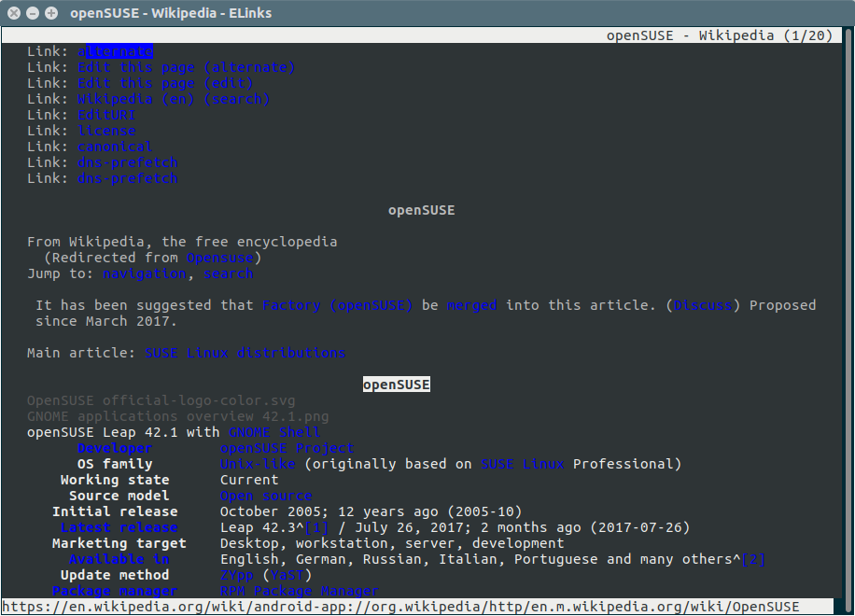Open the 'Latest release' link

click(119, 527)
